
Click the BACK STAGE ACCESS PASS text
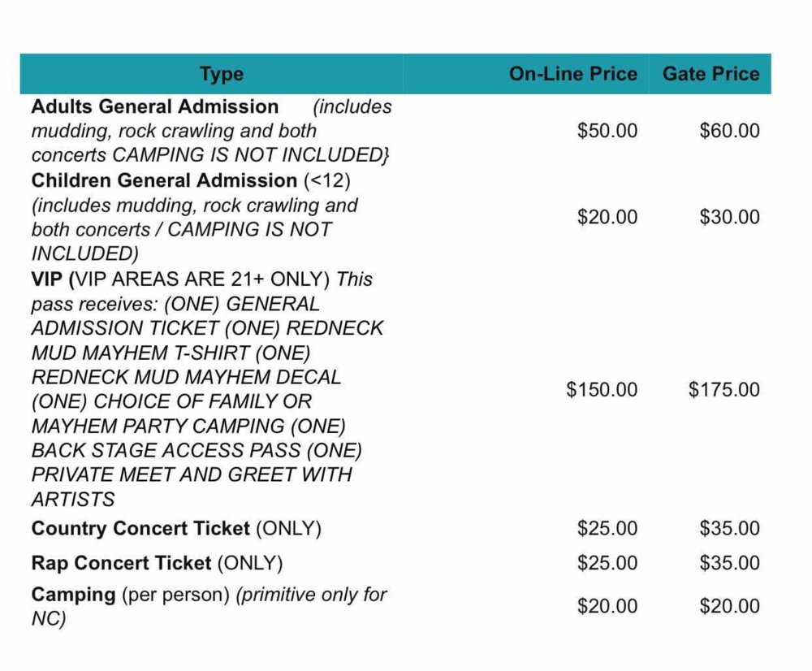pos(166,450)
